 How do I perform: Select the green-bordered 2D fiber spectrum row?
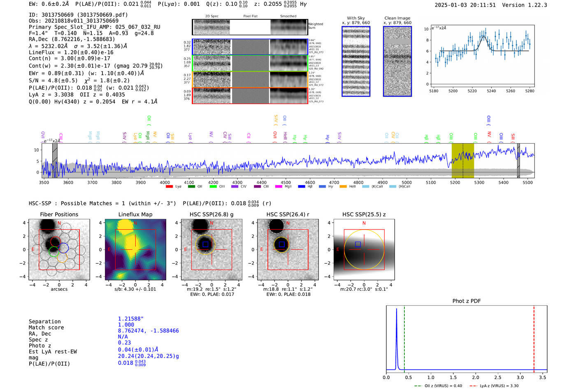[250, 63]
